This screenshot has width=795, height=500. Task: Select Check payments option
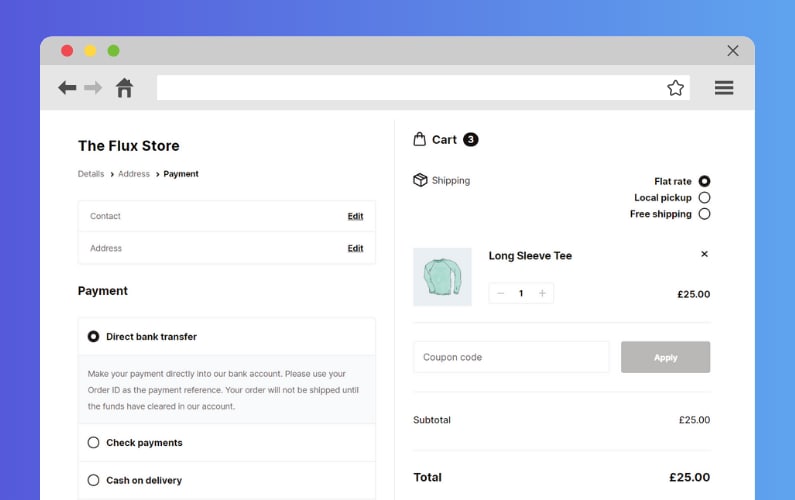pos(93,442)
